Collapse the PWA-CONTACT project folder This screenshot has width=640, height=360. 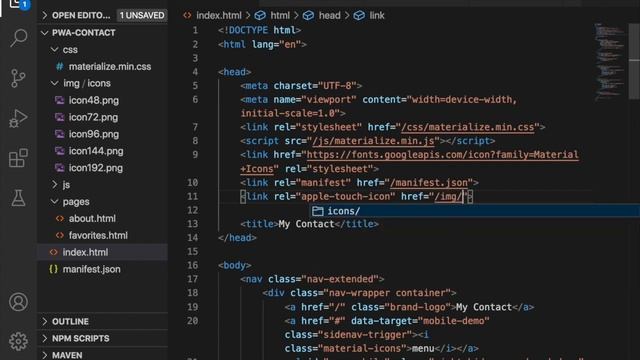[44, 33]
